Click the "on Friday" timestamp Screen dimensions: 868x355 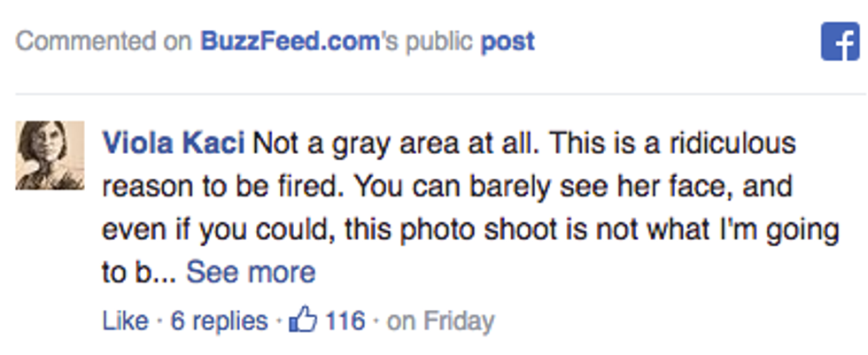[441, 320]
